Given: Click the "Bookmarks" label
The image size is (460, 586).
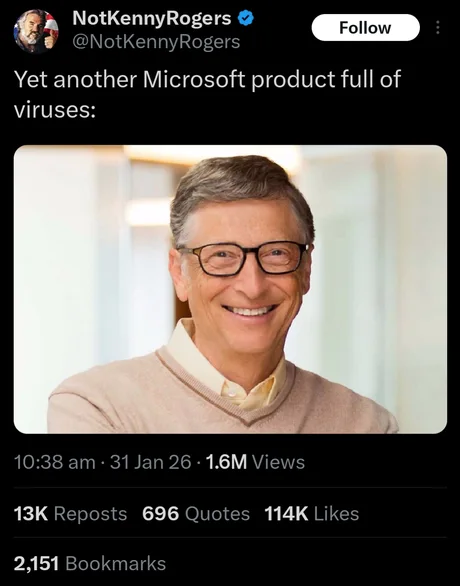Looking at the screenshot, I should pyautogui.click(x=115, y=564).
